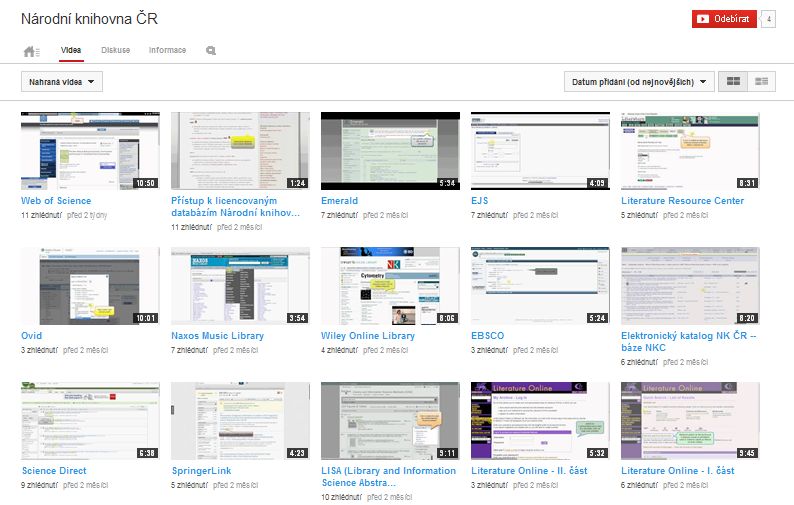
Task: Play the Naxos Music Library thumbnail (3:54)
Action: [241, 286]
